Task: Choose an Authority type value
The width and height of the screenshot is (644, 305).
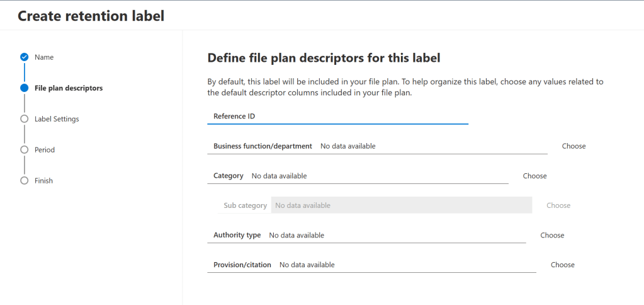Action: 552,235
